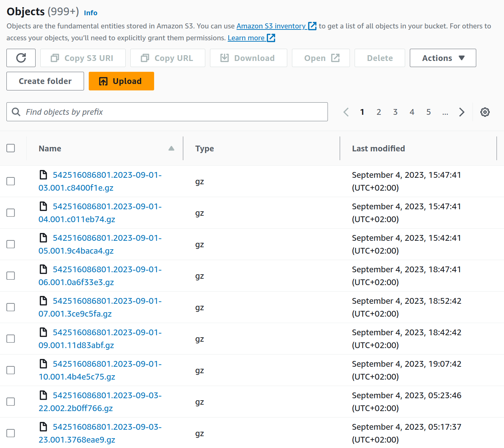The width and height of the screenshot is (504, 448).
Task: Click file icon of 2023-09-01-03 object
Action: (43, 175)
